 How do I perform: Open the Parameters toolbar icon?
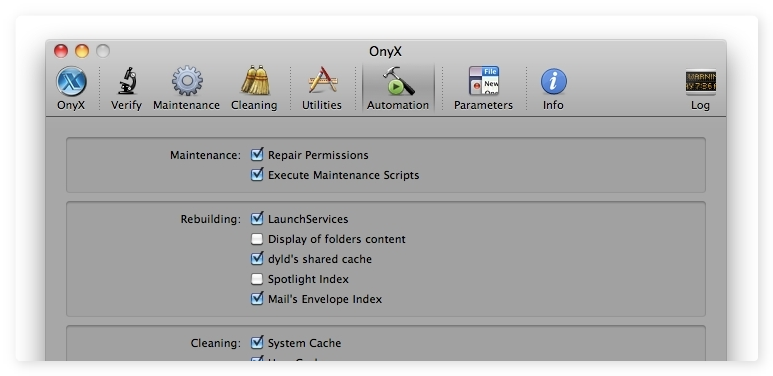(484, 81)
